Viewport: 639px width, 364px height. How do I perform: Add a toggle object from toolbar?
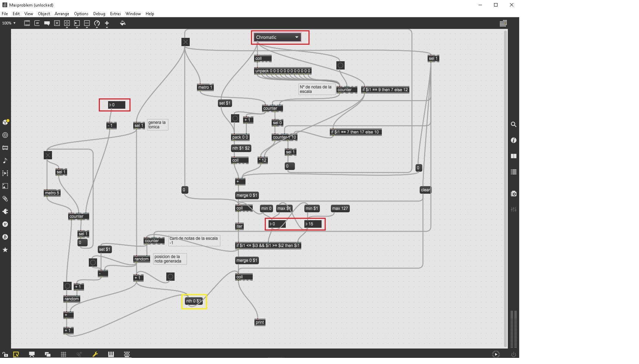tap(57, 23)
